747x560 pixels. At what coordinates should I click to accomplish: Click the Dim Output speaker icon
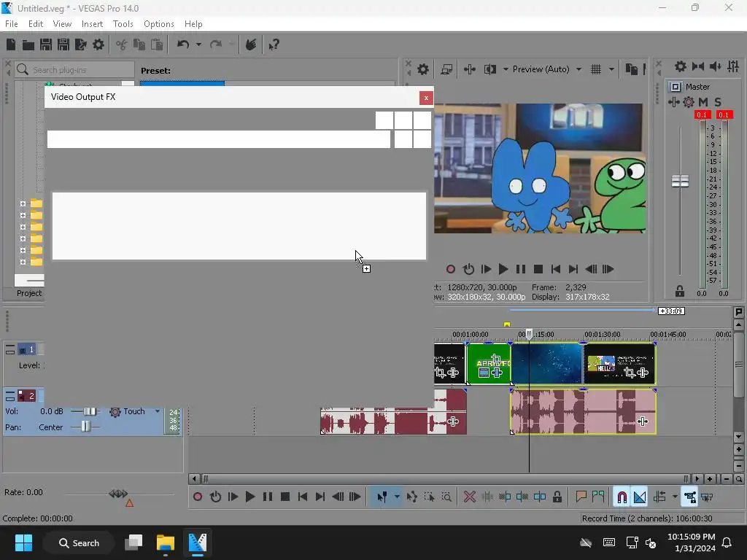[716, 66]
